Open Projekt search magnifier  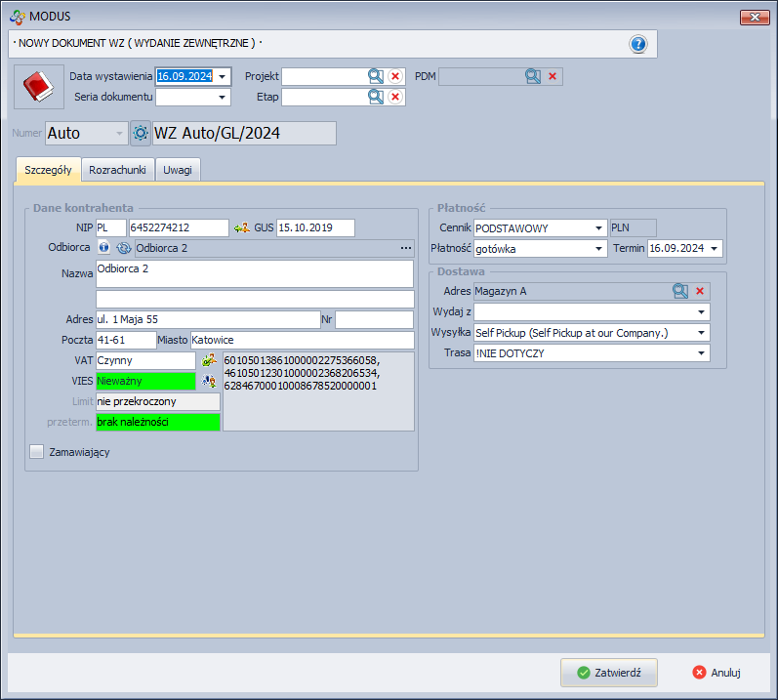click(376, 76)
